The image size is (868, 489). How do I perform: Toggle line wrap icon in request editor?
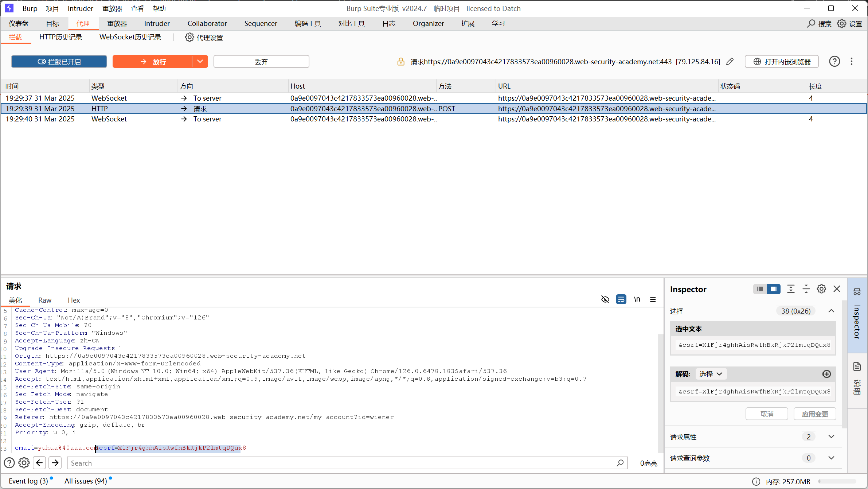tap(621, 299)
